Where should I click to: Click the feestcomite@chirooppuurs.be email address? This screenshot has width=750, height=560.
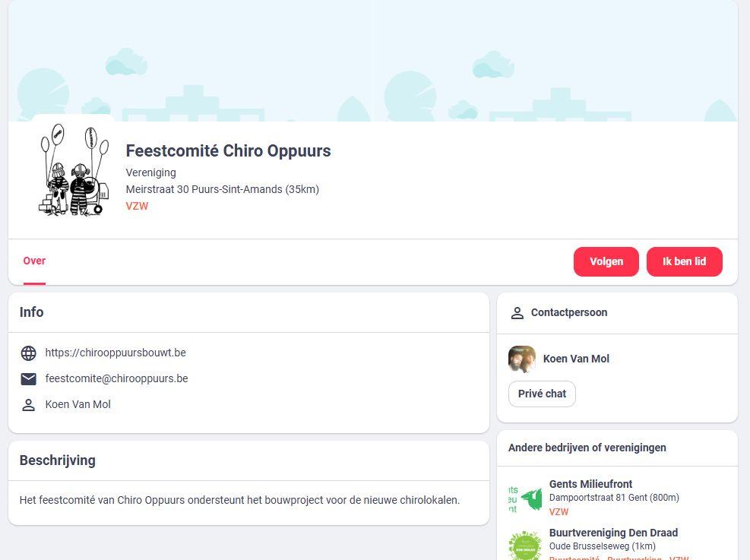pyautogui.click(x=116, y=379)
